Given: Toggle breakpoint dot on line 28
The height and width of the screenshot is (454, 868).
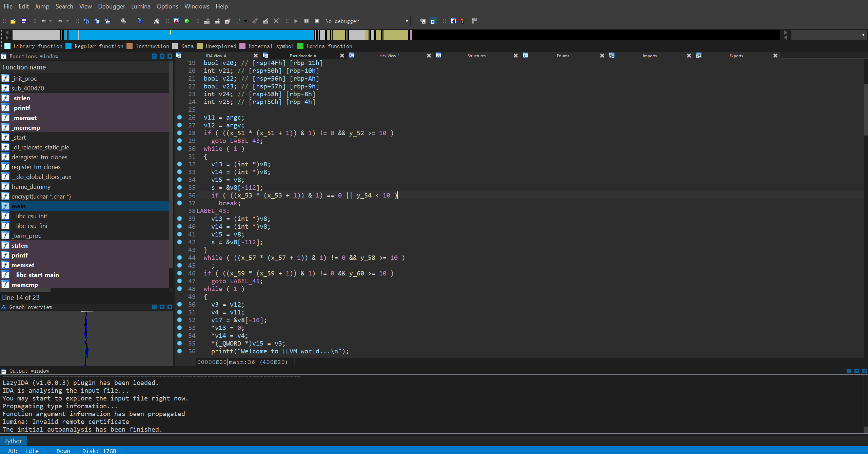Looking at the screenshot, I should 180,133.
